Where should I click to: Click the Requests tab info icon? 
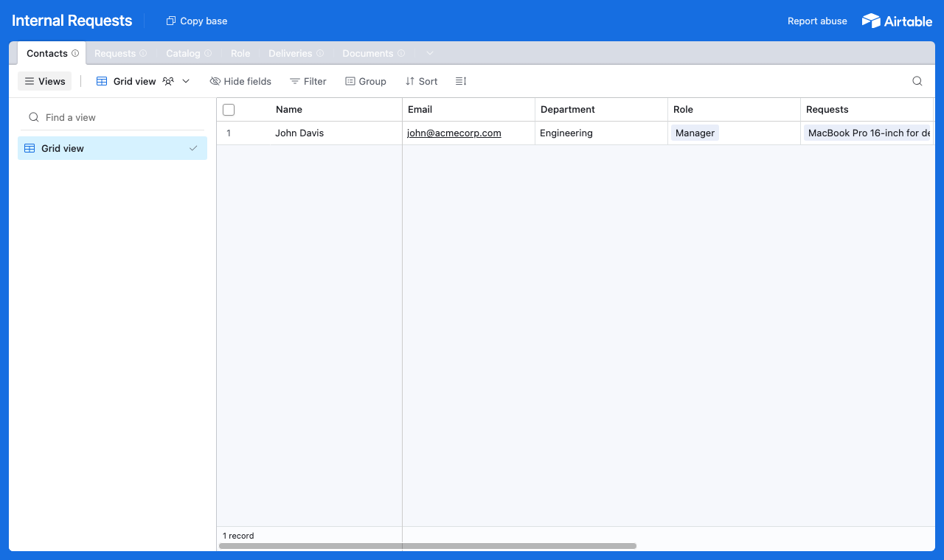(x=143, y=53)
